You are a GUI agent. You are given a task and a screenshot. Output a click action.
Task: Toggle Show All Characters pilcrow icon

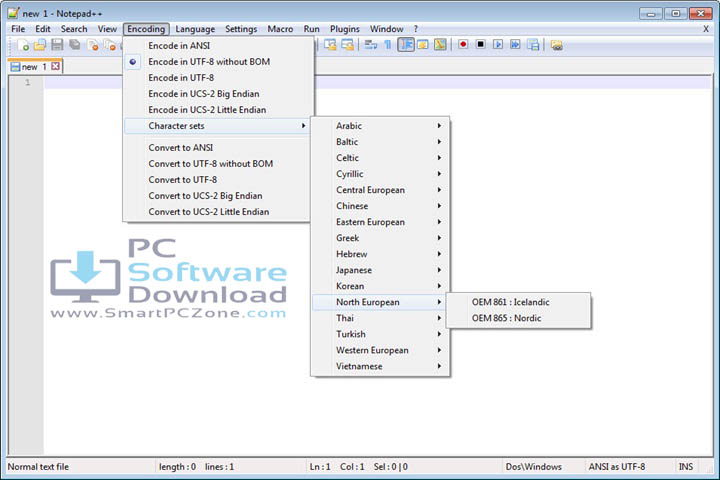coord(388,45)
